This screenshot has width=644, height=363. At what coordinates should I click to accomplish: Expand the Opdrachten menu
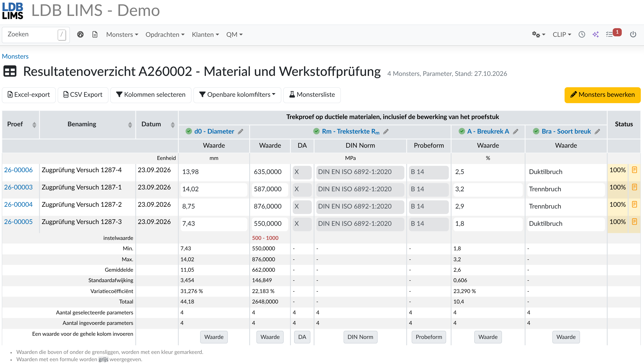click(165, 35)
